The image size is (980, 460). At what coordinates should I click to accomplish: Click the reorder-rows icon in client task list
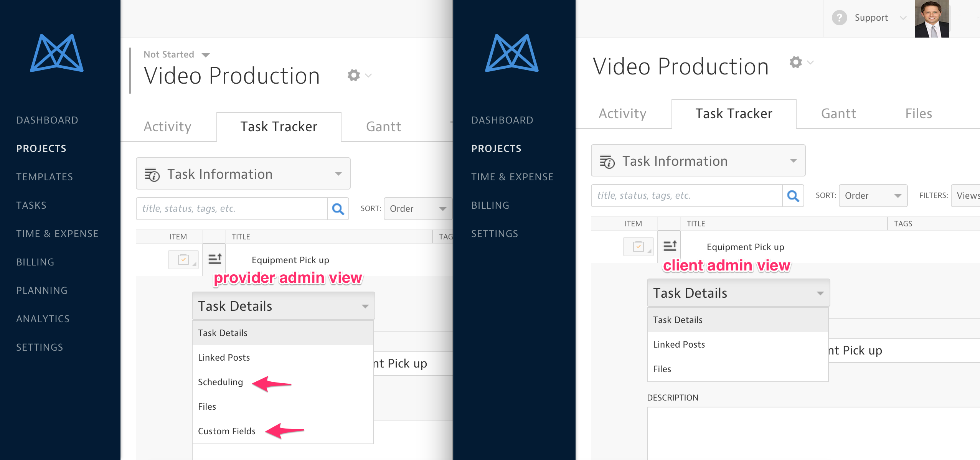click(x=670, y=246)
